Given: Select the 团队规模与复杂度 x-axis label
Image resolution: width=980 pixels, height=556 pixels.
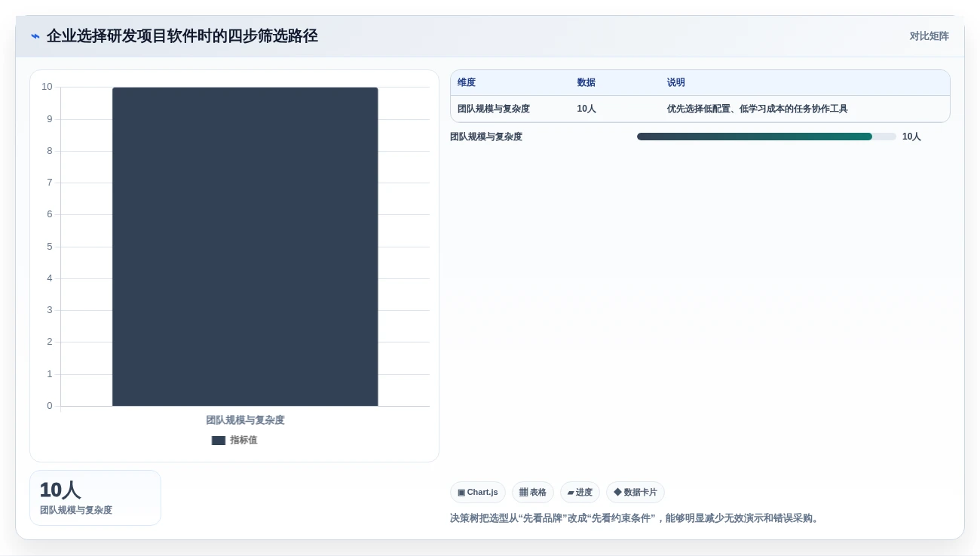Looking at the screenshot, I should pos(245,420).
